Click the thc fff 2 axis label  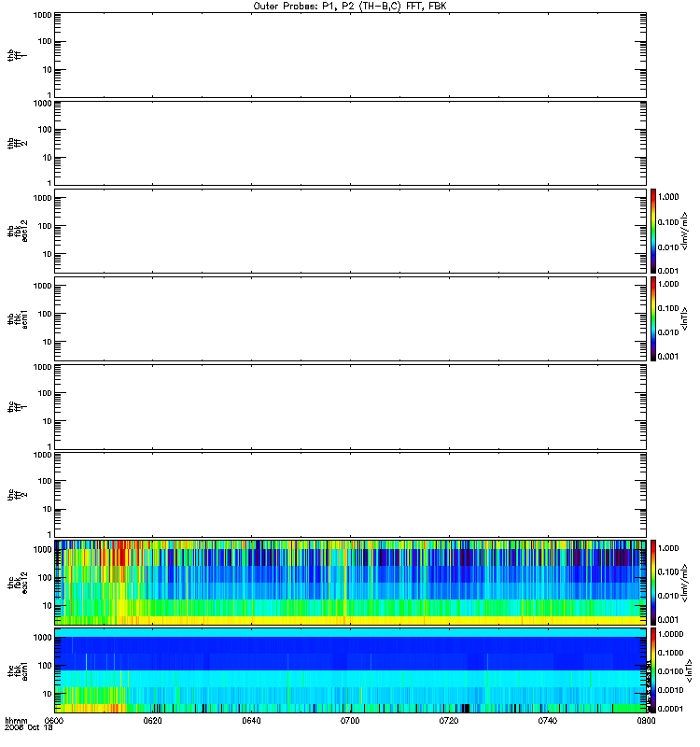[18, 495]
